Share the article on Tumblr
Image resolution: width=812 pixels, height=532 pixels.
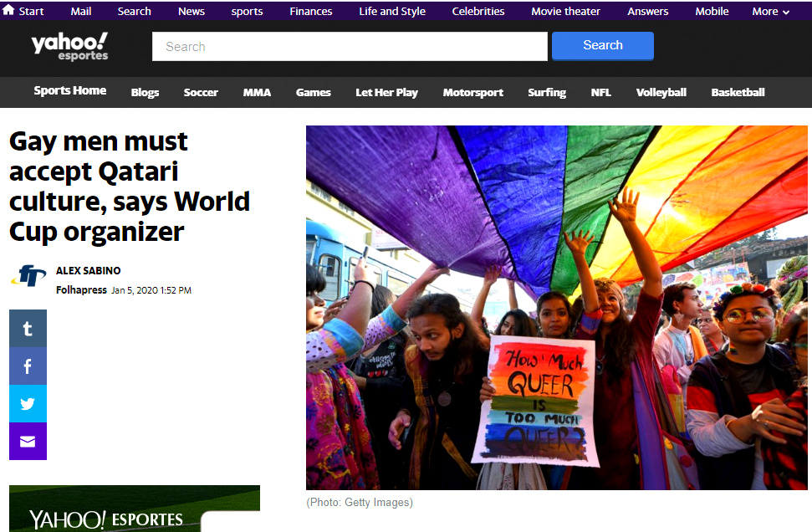28,329
